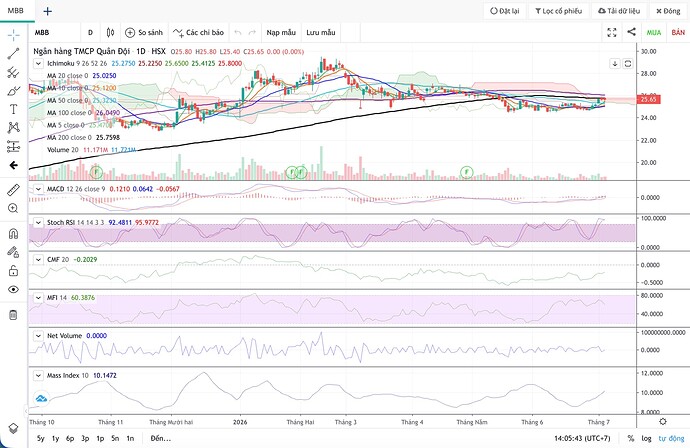This screenshot has width=690, height=448.
Task: Click the MUA buy button
Action: [653, 33]
